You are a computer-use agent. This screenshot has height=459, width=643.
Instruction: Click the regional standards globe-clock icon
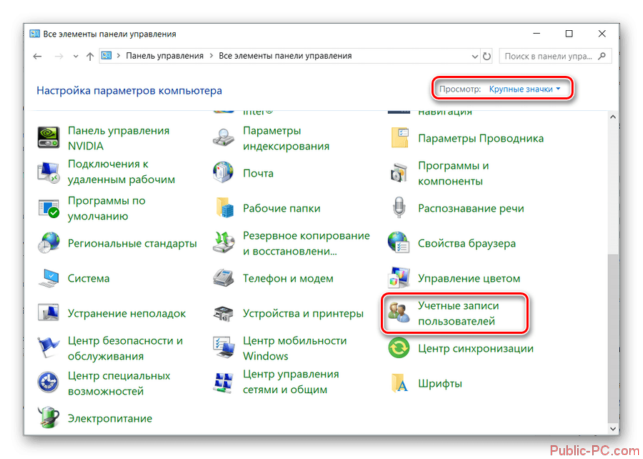48,243
